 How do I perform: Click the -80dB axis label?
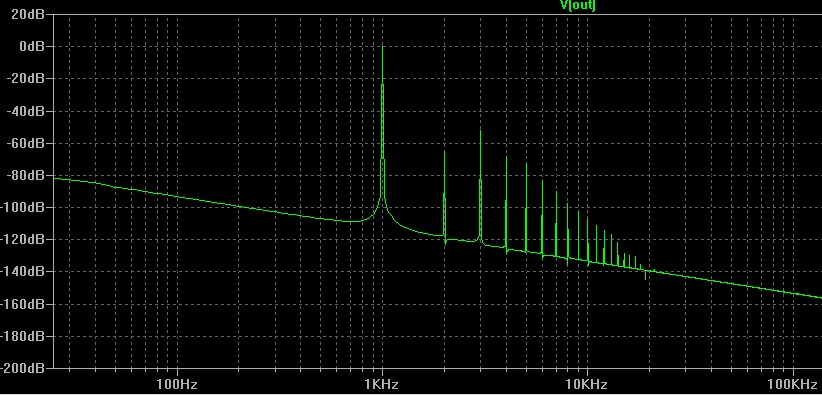click(25, 175)
